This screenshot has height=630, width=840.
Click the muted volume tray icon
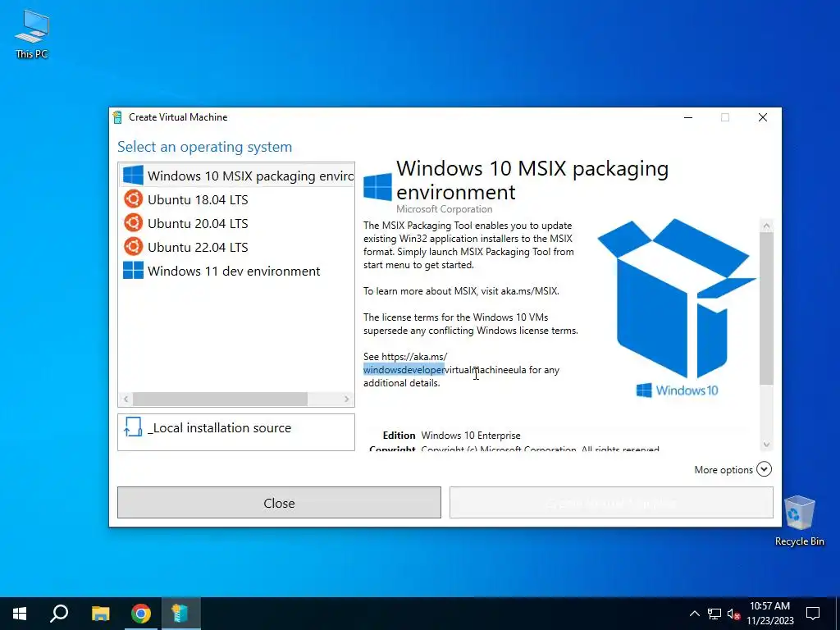tap(733, 614)
